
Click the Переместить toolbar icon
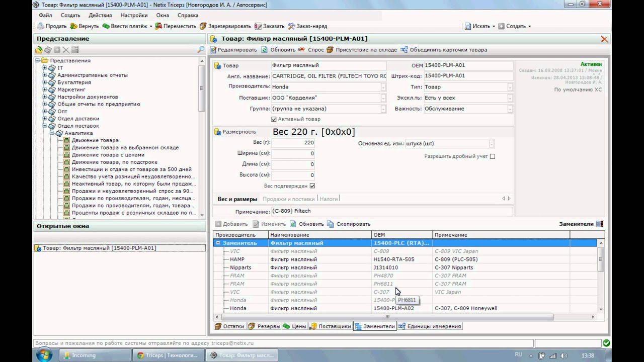[158, 26]
